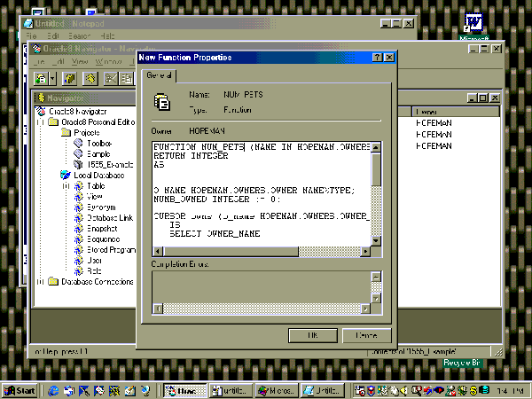Click the create new object toolbar icon
Screen dimensions: 532x399
(41, 79)
